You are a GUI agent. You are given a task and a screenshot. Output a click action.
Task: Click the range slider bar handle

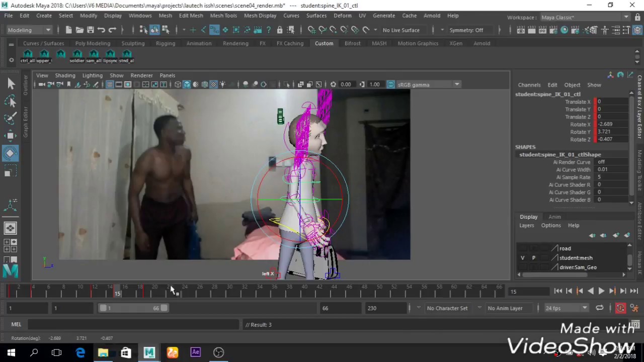133,308
